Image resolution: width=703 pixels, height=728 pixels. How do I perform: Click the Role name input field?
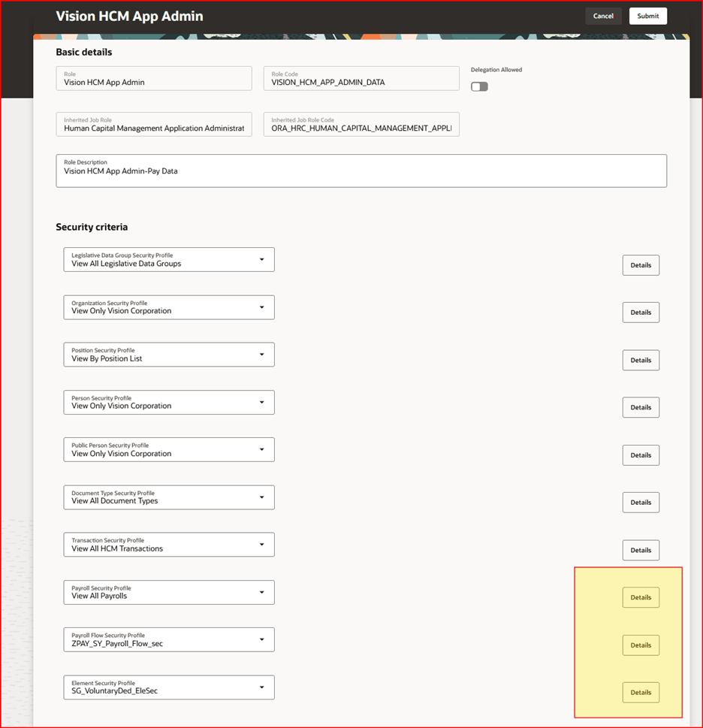[153, 78]
